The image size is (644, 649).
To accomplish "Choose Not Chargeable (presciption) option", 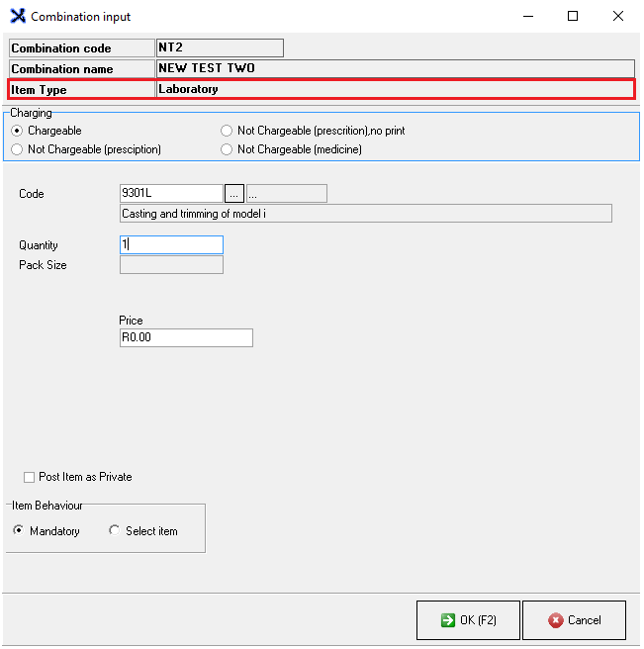I will point(17,149).
